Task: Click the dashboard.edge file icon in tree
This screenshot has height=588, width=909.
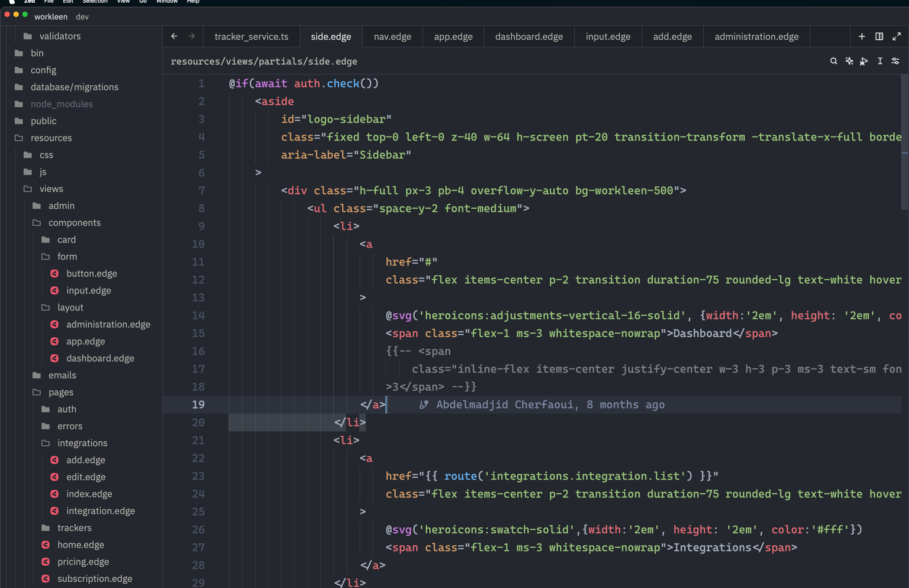Action: tap(54, 358)
